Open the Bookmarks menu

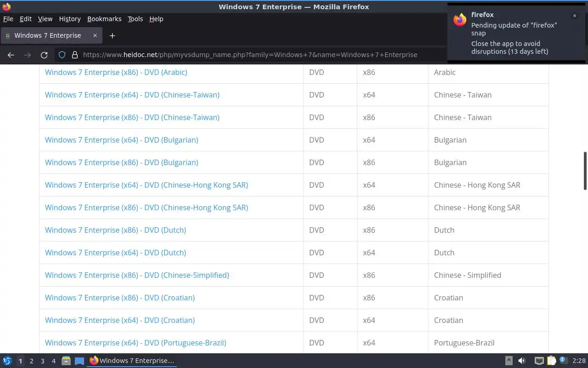pos(104,19)
